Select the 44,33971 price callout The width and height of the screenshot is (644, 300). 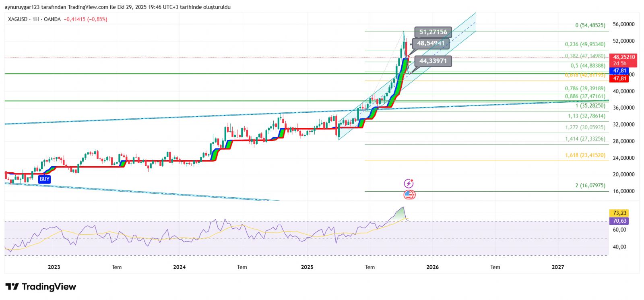(433, 61)
